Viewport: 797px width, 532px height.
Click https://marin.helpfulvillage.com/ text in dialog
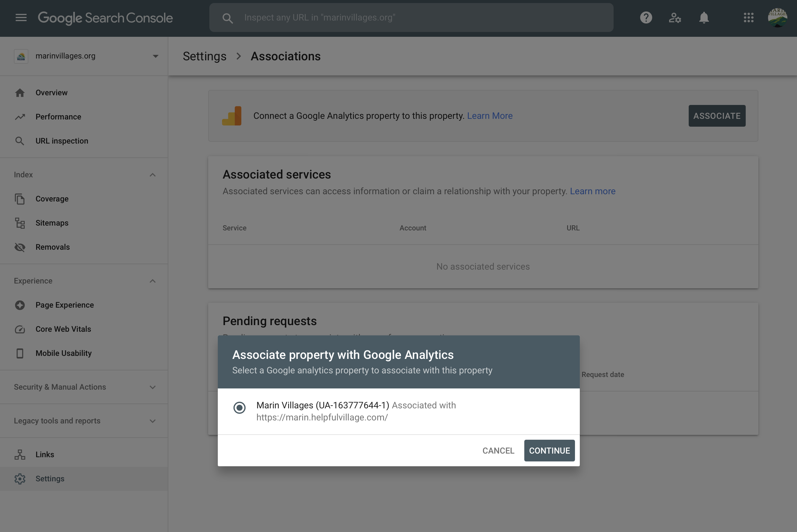(322, 417)
